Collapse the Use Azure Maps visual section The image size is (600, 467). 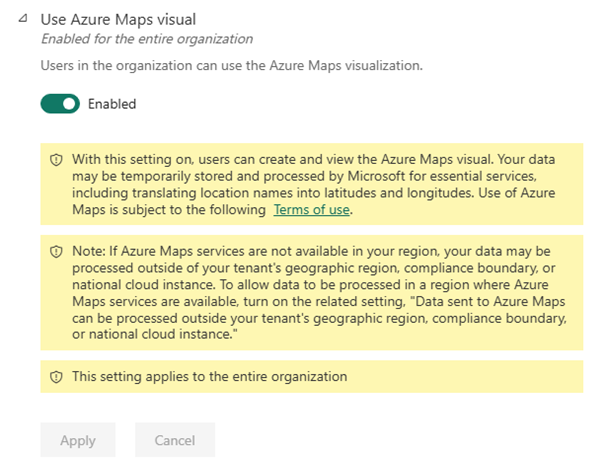[23, 18]
